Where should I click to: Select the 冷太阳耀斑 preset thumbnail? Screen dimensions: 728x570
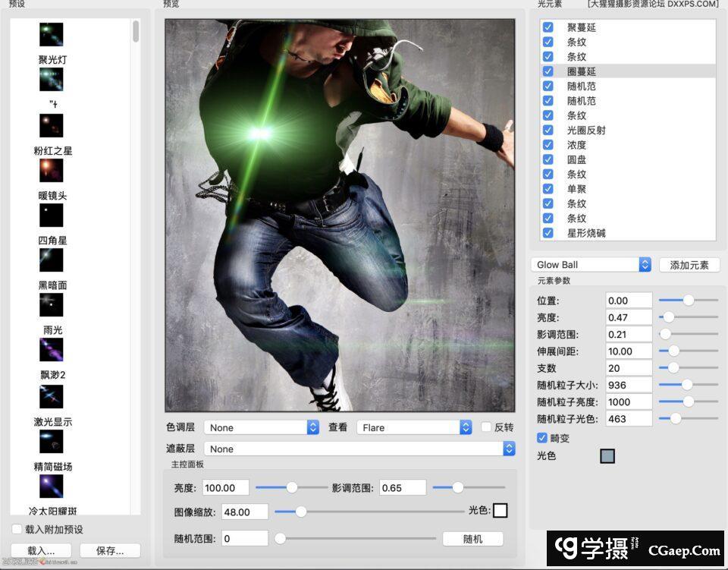point(51,486)
